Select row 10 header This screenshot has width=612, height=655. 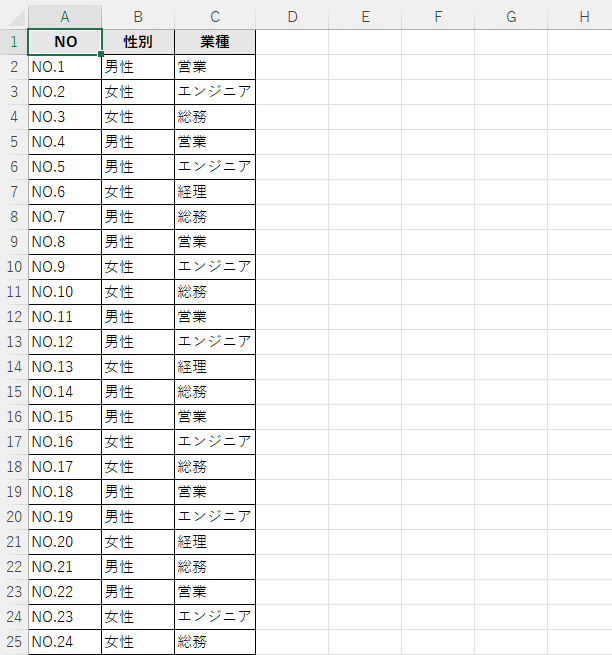click(14, 267)
